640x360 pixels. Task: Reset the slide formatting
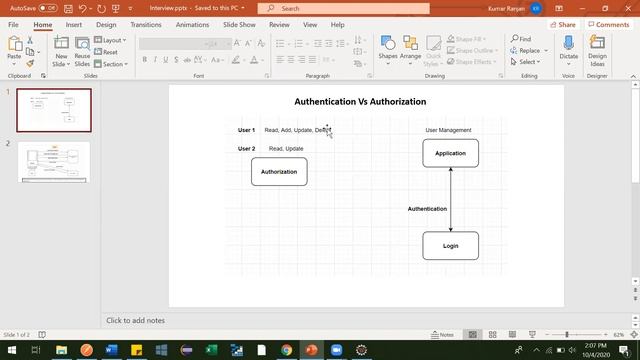106,52
